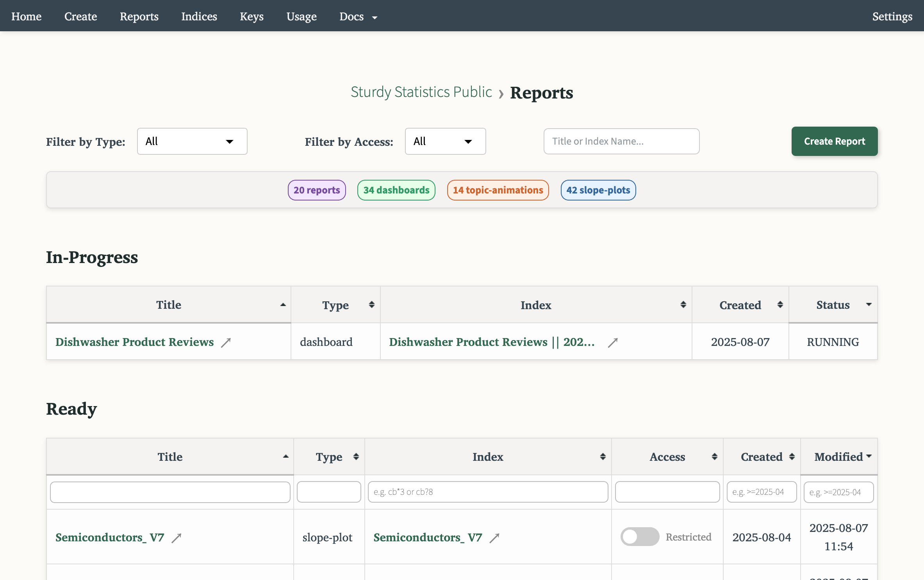Open the Filter by Access dropdown
Viewport: 924px width, 580px height.
[x=445, y=141]
